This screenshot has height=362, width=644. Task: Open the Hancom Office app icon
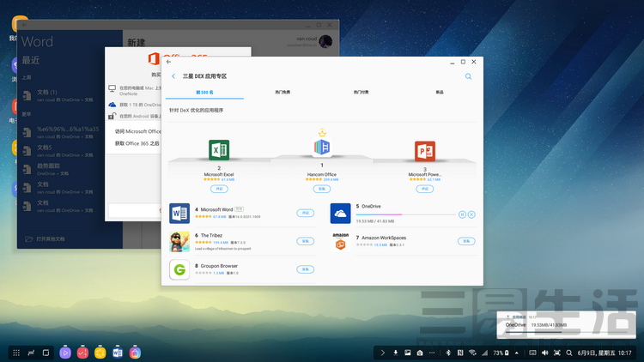[x=322, y=147]
